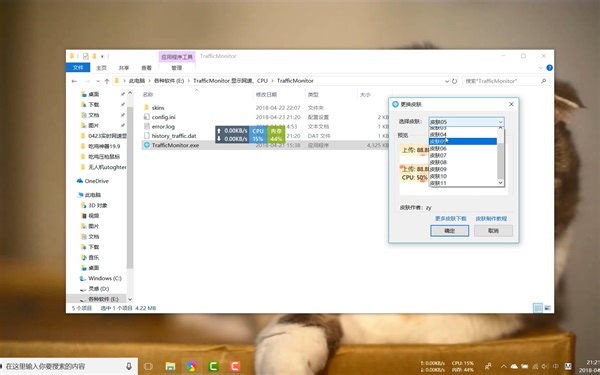Open recent locations dropdown arrow
600x375 pixels.
[98, 81]
